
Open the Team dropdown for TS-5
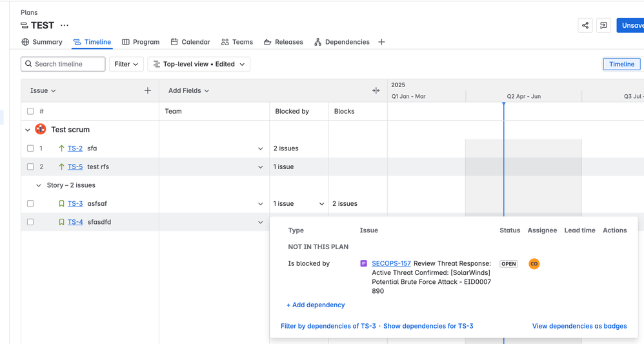261,167
